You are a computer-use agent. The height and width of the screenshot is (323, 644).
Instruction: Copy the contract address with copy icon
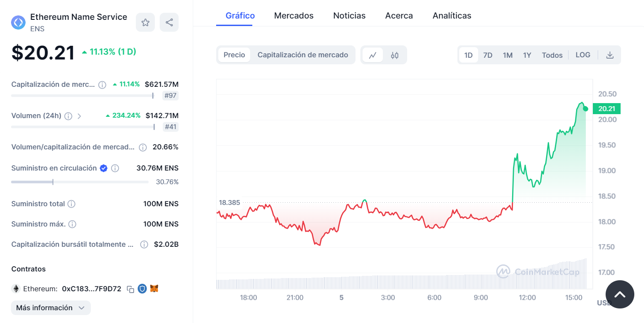click(x=131, y=289)
